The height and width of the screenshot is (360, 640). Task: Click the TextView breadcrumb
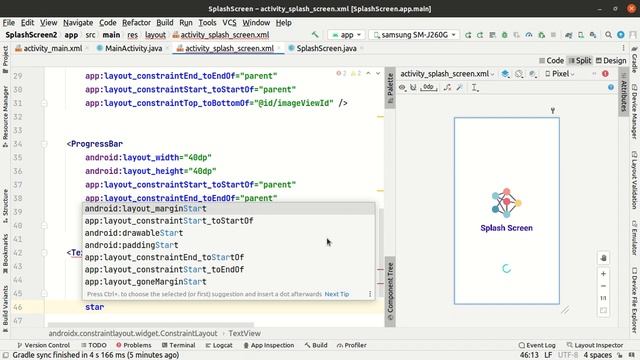click(244, 333)
